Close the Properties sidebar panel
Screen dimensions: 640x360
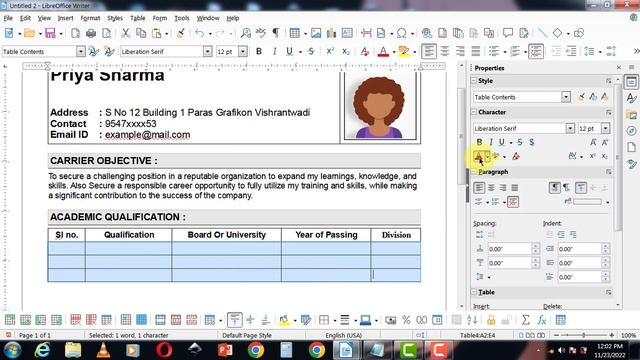tap(619, 67)
